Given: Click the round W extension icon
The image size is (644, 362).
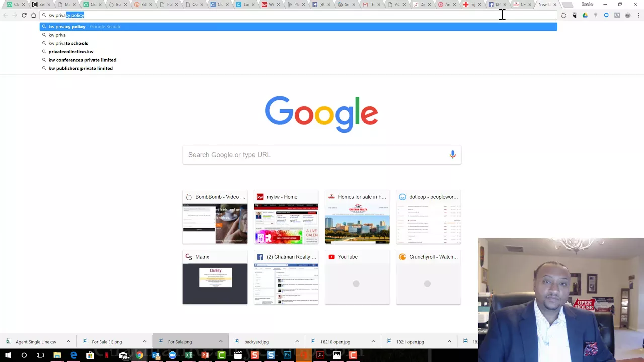Looking at the screenshot, I should tap(628, 15).
